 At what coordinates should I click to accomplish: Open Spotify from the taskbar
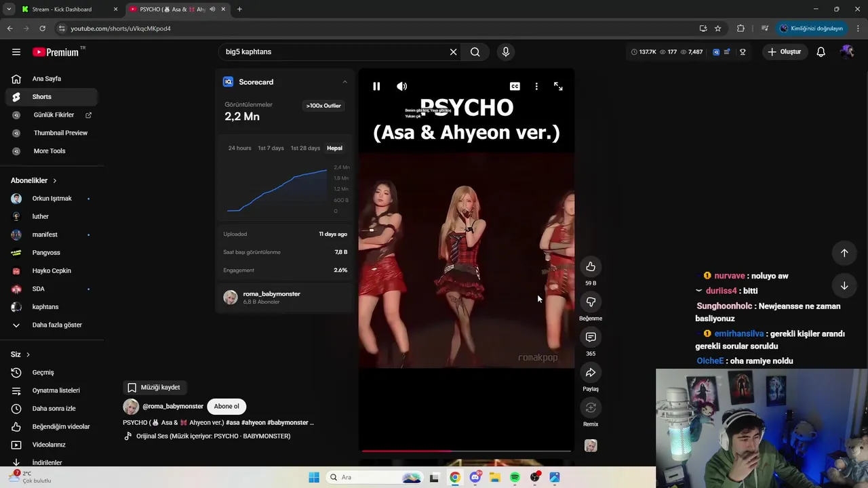pyautogui.click(x=515, y=477)
